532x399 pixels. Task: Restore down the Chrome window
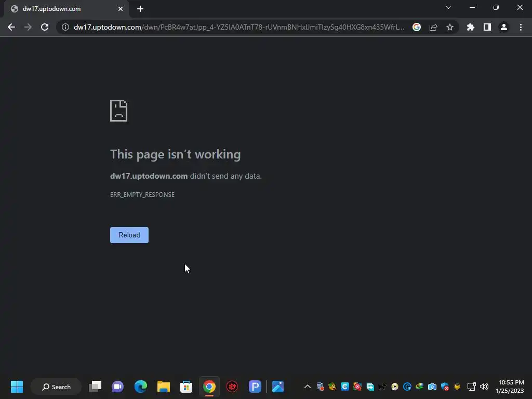click(x=496, y=7)
